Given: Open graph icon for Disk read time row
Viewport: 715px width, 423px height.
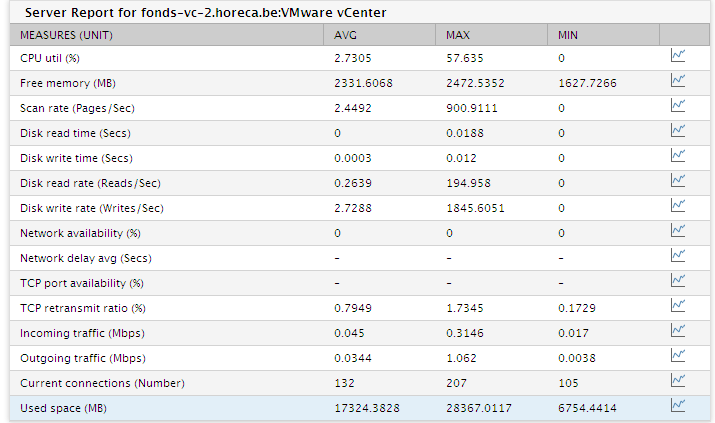Looking at the screenshot, I should click(x=678, y=131).
